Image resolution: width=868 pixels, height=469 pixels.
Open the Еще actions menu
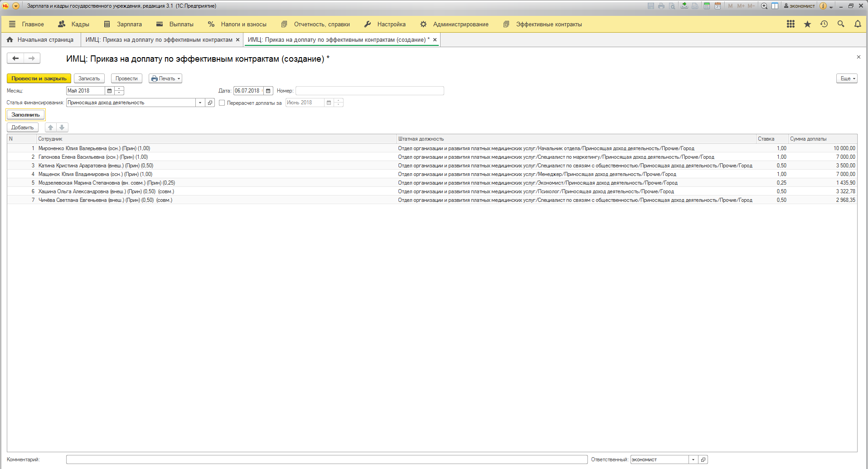point(847,78)
